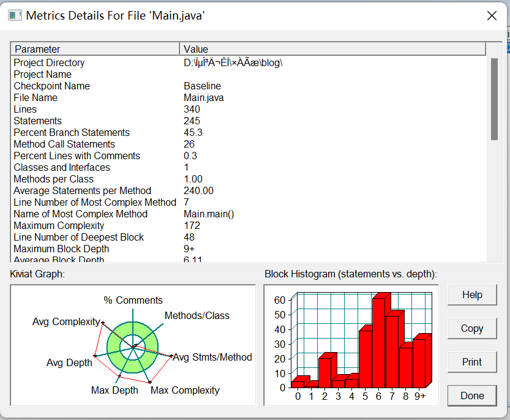Click the Methods/Class label
This screenshot has width=510, height=420.
[197, 315]
